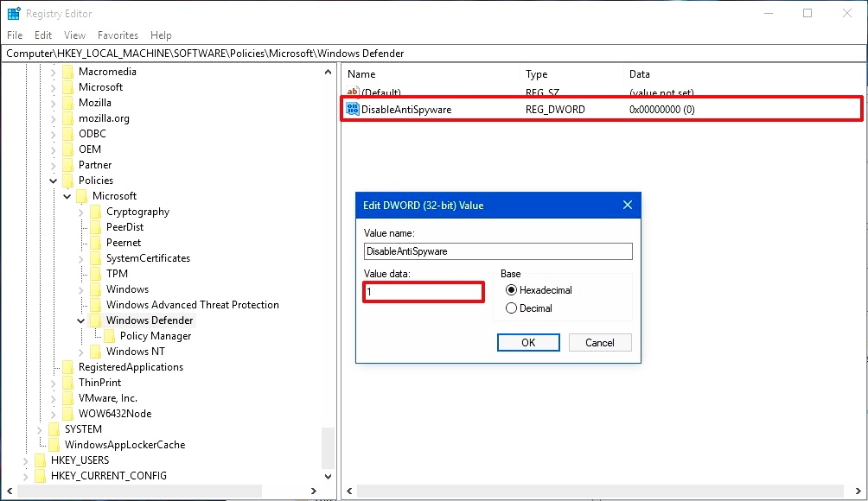Click the tree pane scroll down arrow

(328, 476)
